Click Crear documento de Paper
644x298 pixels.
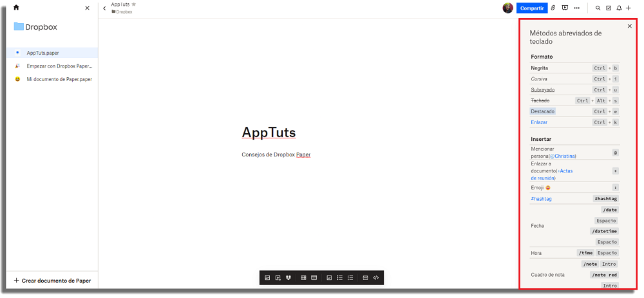click(x=52, y=281)
